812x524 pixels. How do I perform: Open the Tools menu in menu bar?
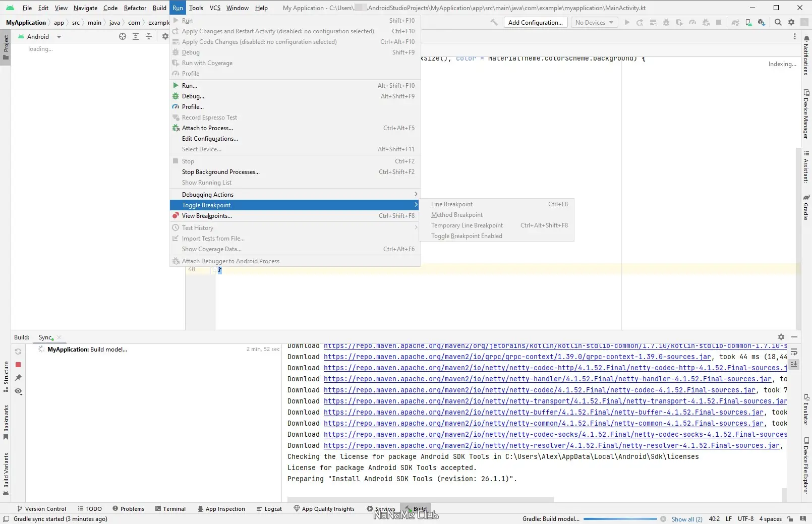(196, 8)
